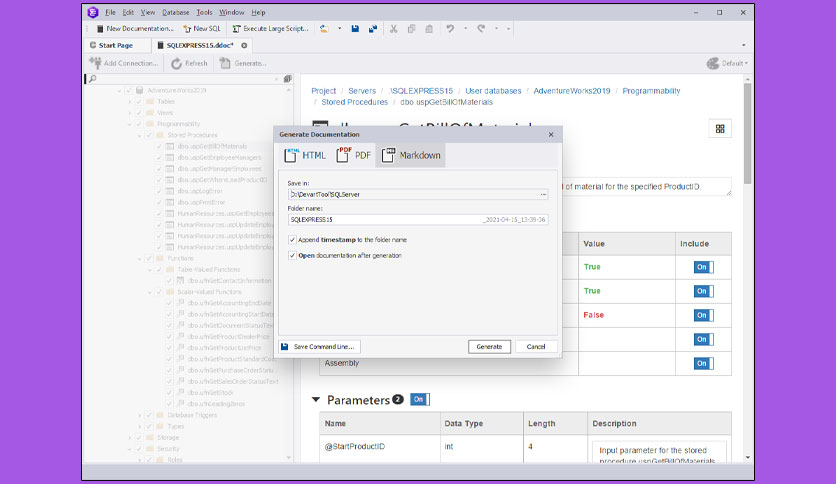
Task: Close the SQLEXPRESS15.ddoc tab
Action: click(x=244, y=45)
